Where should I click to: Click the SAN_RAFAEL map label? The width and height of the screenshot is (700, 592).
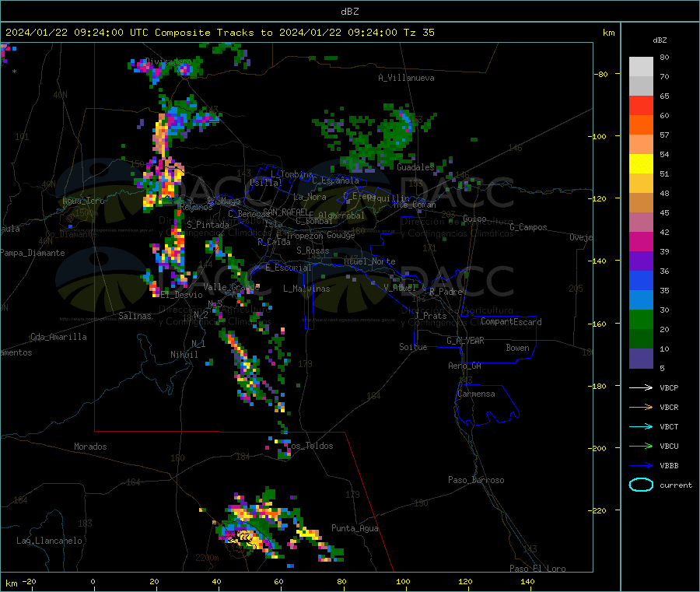click(x=285, y=212)
